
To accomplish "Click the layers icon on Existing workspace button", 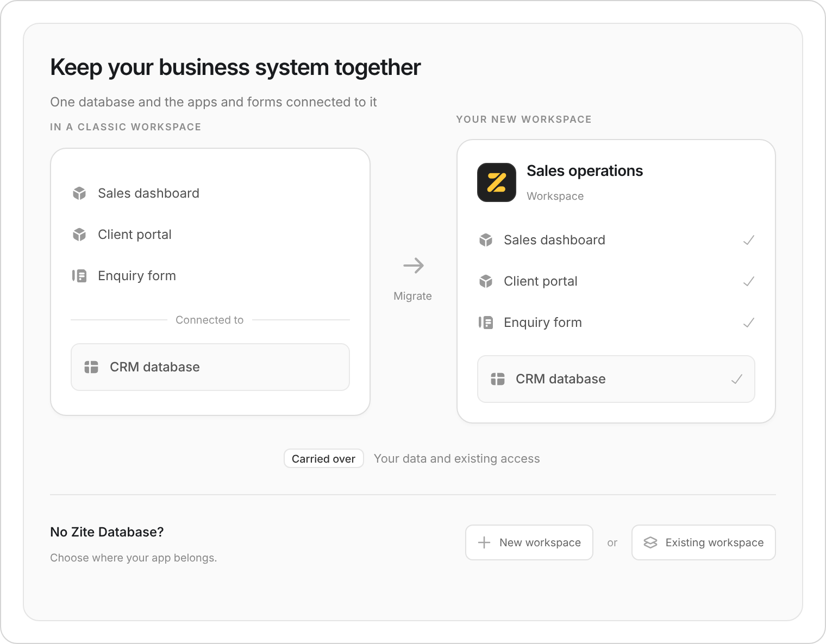I will (650, 542).
